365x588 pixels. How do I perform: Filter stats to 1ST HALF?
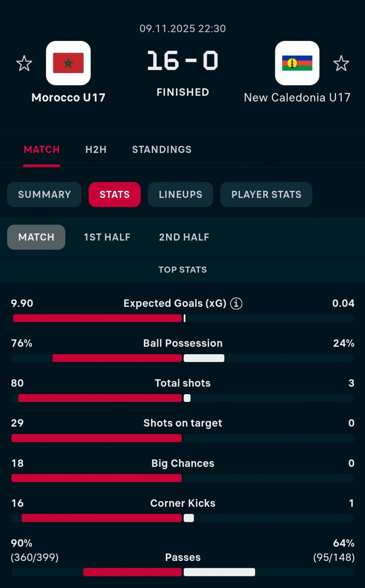point(107,237)
